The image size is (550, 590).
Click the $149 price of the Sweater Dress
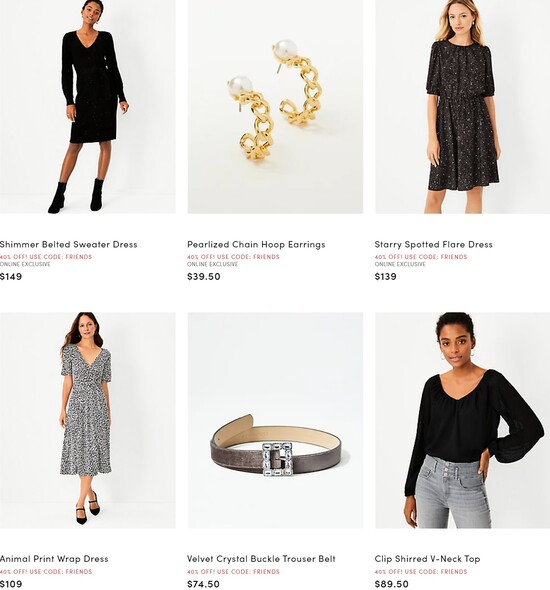click(x=11, y=277)
